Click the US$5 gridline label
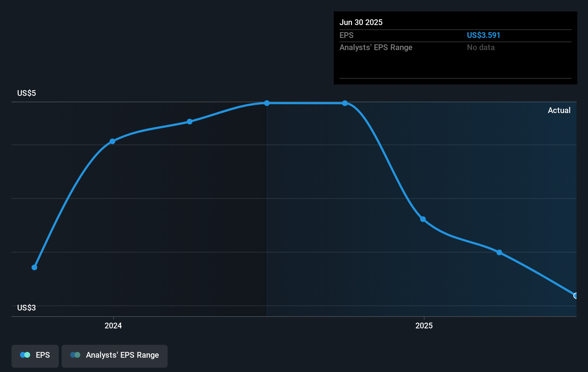 coord(26,93)
